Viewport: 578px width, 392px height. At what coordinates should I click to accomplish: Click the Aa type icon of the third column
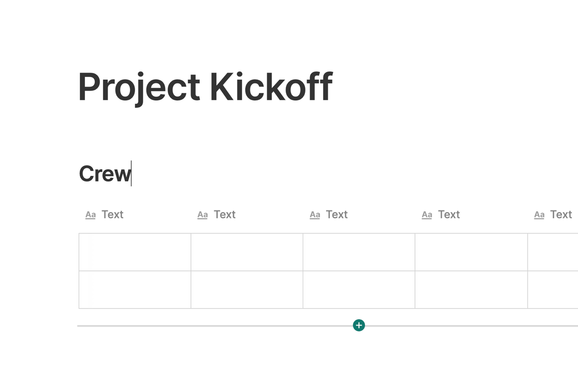[315, 215]
